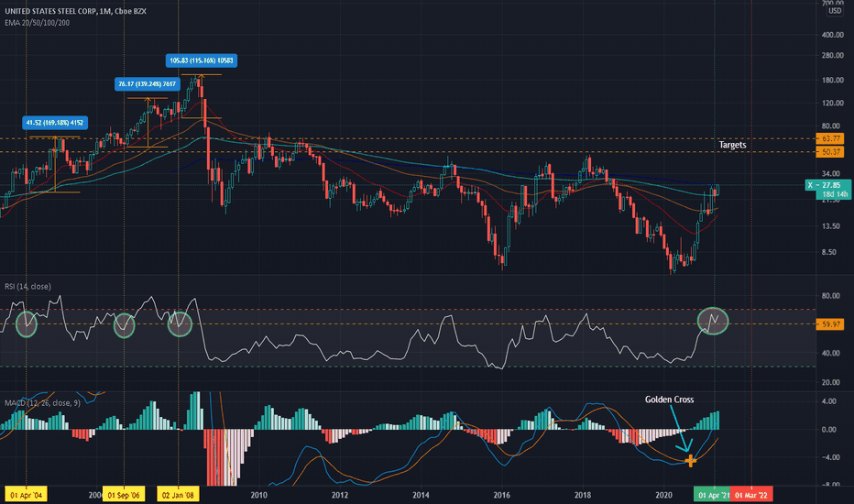The image size is (854, 504).
Task: Click the 2020 label on time axis
Action: [x=664, y=495]
